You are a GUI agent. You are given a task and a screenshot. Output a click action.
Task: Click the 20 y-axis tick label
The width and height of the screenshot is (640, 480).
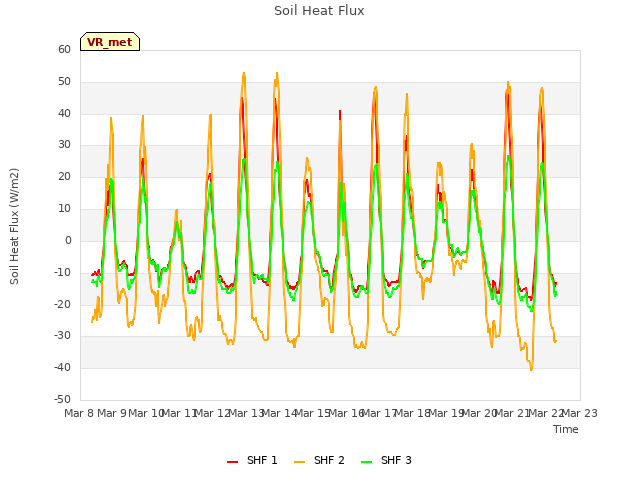[64, 177]
